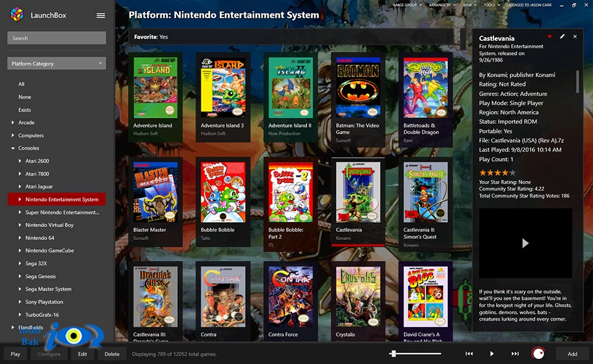
Task: Play the Castlevania video preview
Action: pos(525,243)
